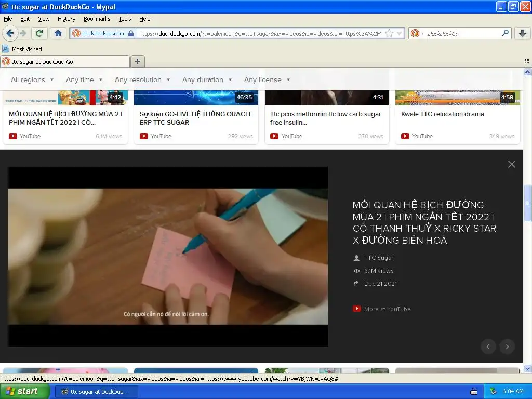Open the address bar history dropdown arrow

tap(400, 33)
